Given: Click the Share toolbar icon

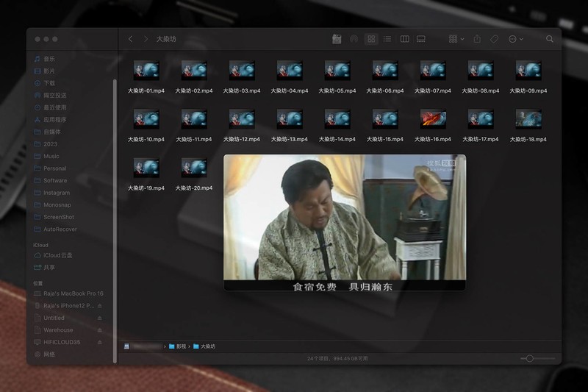Looking at the screenshot, I should point(477,39).
